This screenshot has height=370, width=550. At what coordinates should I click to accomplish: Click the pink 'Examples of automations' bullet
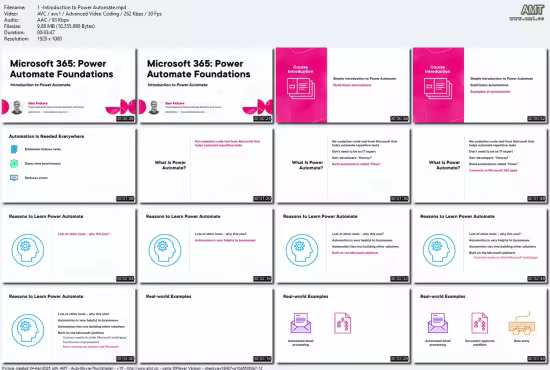(490, 92)
